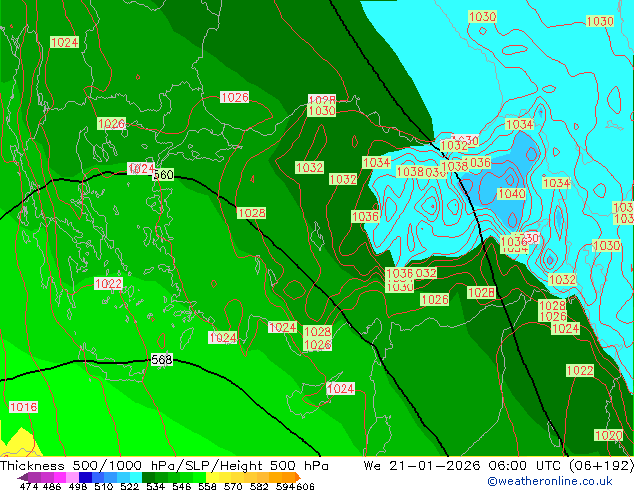Select the 568 height contour label
634x490 pixels.
(x=162, y=359)
